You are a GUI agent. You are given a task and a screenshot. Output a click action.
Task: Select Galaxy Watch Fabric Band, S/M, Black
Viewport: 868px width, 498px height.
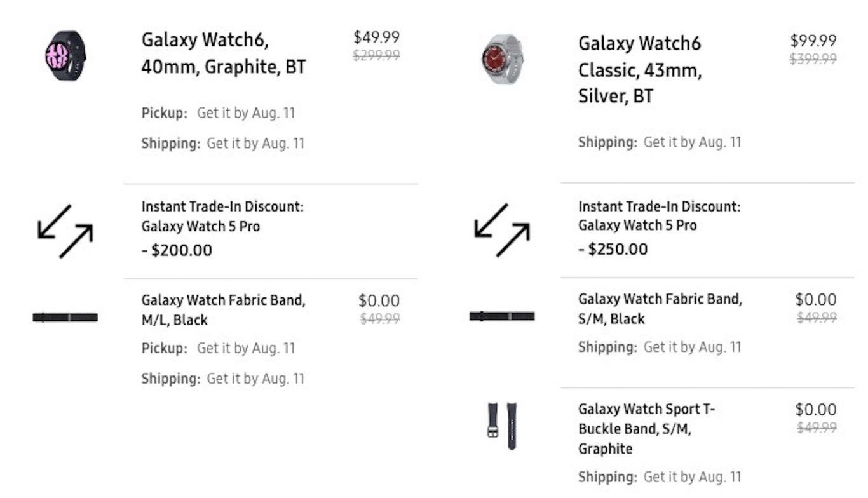coord(660,309)
